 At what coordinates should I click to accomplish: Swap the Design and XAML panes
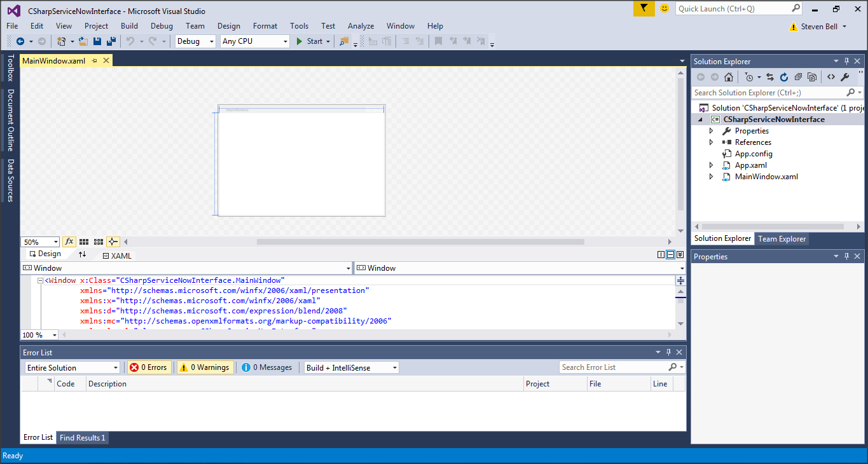[82, 254]
